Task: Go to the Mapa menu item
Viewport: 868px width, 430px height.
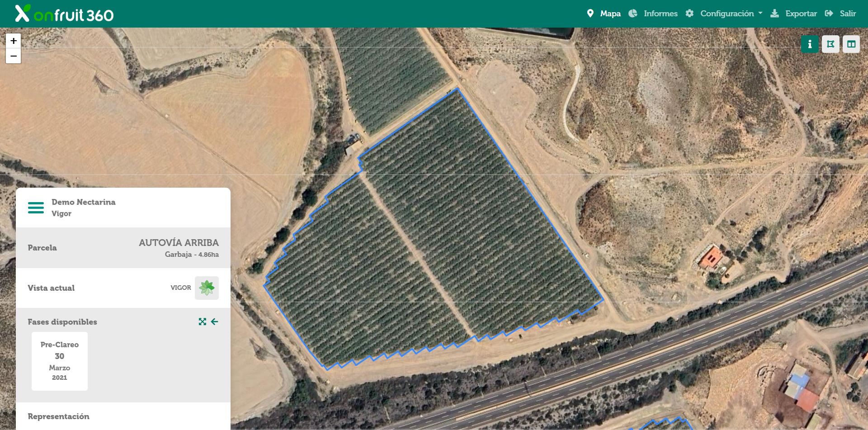Action: click(610, 13)
